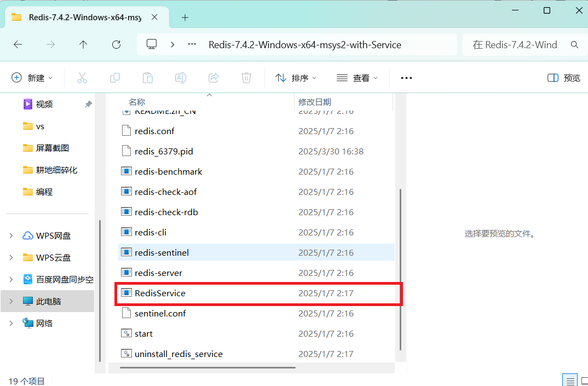Click the file list horizontal scrollbar
Image resolution: width=588 pixels, height=386 pixels.
click(x=207, y=367)
